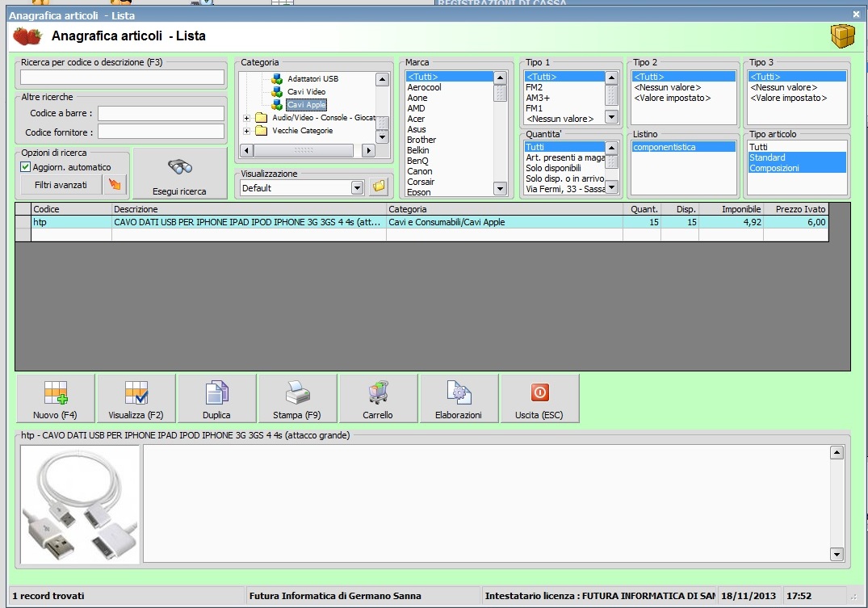Sort by the Descrizione column header
Viewport: 868px width, 608px height.
click(249, 209)
